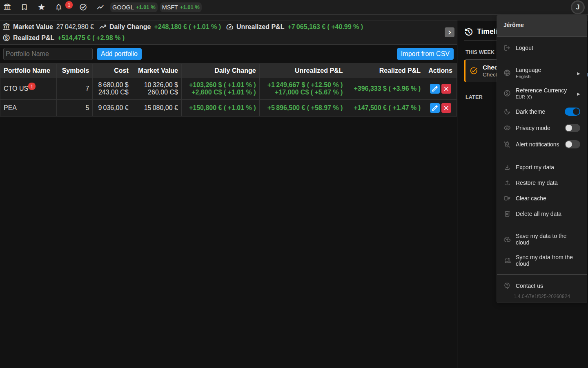The width and height of the screenshot is (588, 368).
Task: Open the bookmark icon in top bar
Action: 24,7
